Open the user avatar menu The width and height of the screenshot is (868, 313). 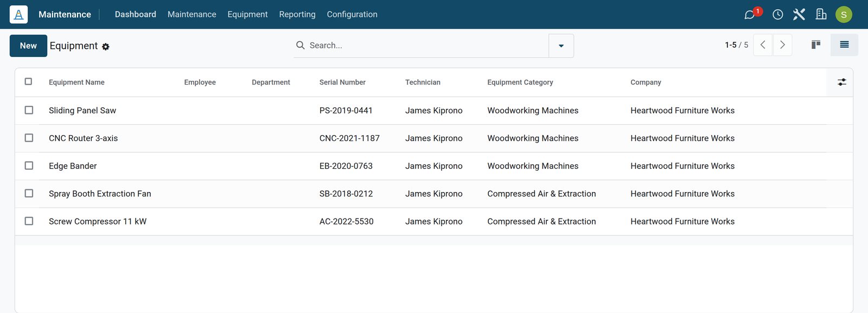pyautogui.click(x=844, y=15)
